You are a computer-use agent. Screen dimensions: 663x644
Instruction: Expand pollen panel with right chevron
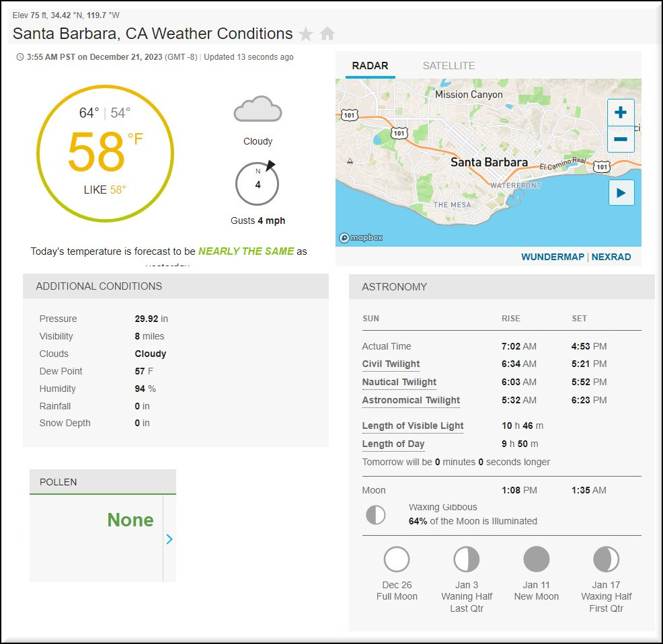point(169,539)
